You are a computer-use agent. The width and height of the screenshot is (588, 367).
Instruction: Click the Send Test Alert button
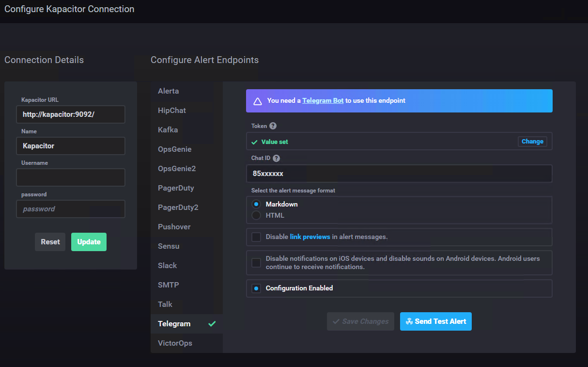tap(435, 321)
